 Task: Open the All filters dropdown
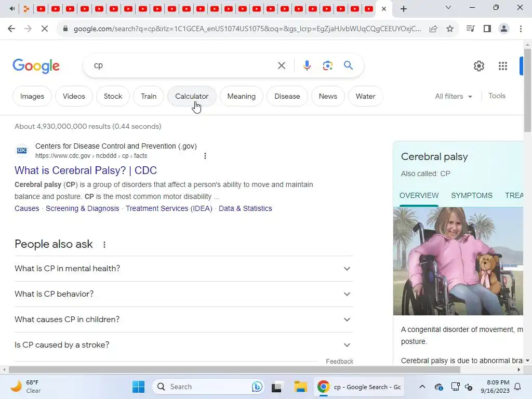454,96
